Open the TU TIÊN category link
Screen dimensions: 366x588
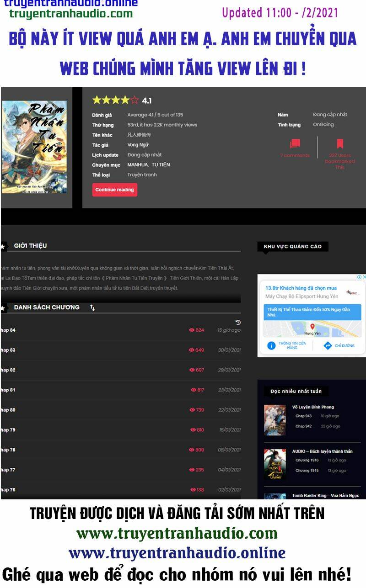pyautogui.click(x=161, y=164)
